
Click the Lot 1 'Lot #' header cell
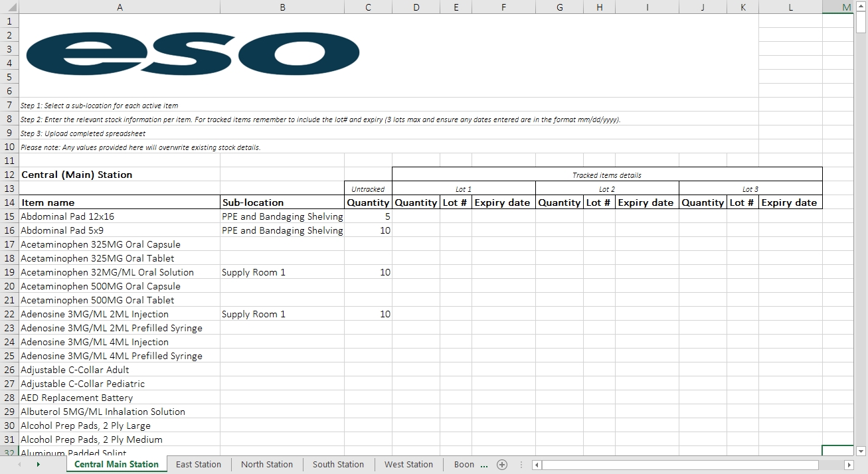[x=456, y=202]
